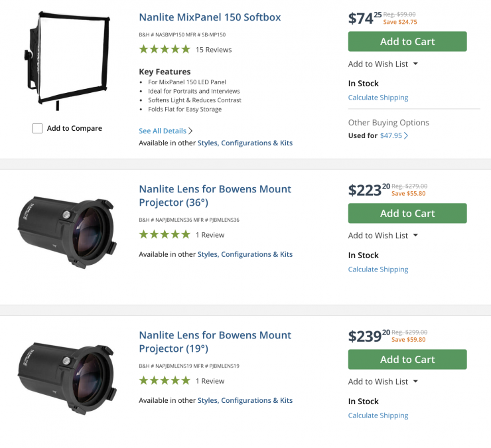Add MixPanel 150 Softbox to cart
The image size is (491, 448).
click(x=407, y=42)
